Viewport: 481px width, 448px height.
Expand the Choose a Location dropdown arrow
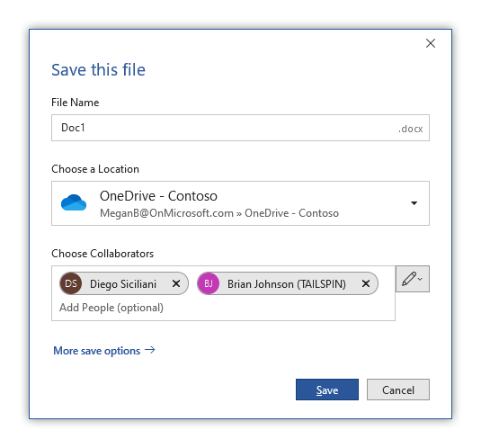(414, 203)
